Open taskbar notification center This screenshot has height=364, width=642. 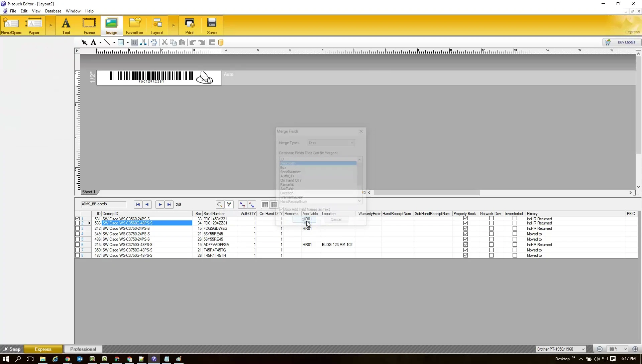pyautogui.click(x=613, y=359)
